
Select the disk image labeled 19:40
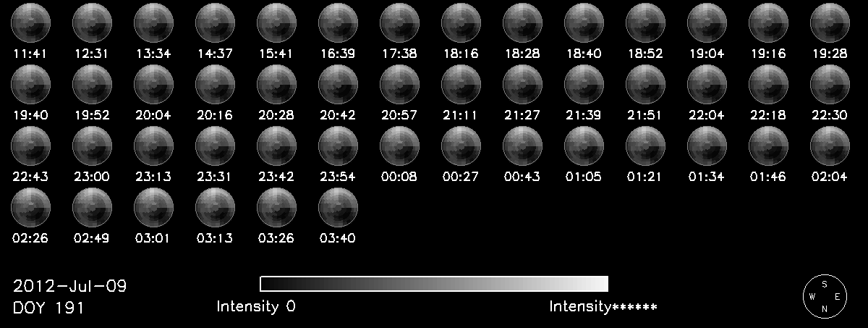(30, 83)
